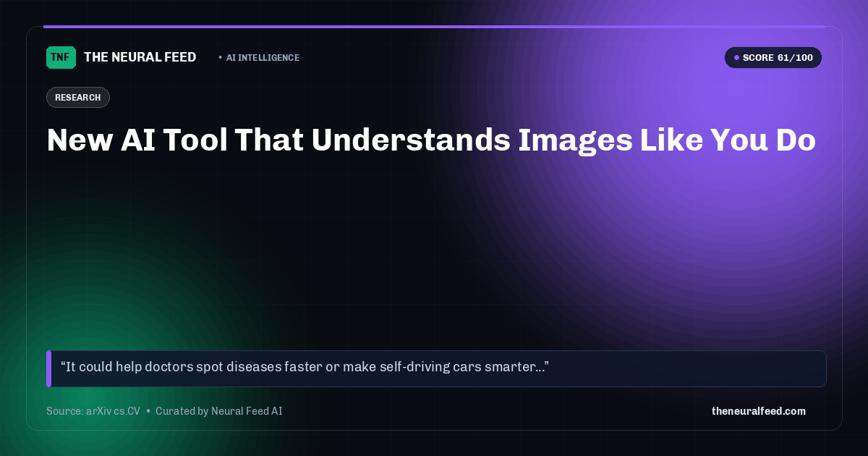Click the quote about doctors spotting diseases
Image resolution: width=868 pixels, height=456 pixels.
305,367
